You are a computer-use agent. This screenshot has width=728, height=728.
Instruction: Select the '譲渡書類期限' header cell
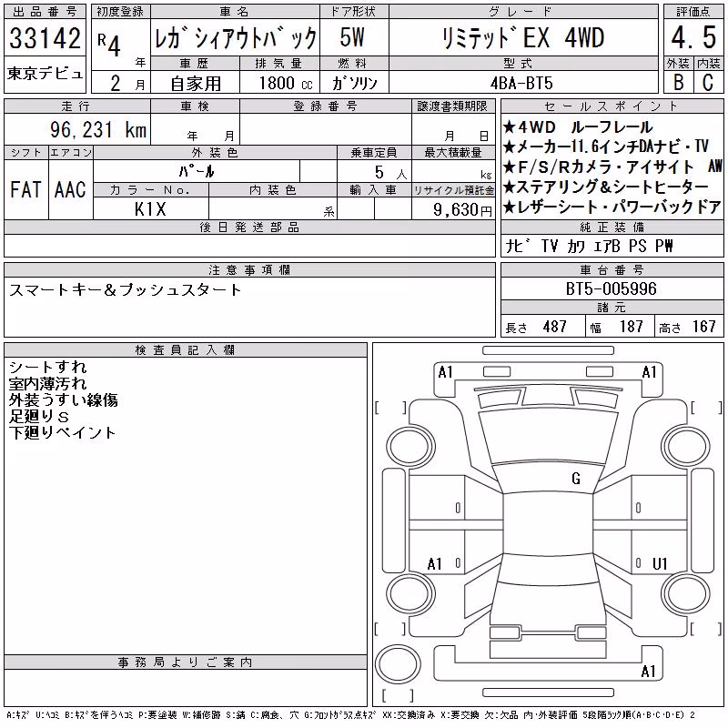pyautogui.click(x=452, y=106)
